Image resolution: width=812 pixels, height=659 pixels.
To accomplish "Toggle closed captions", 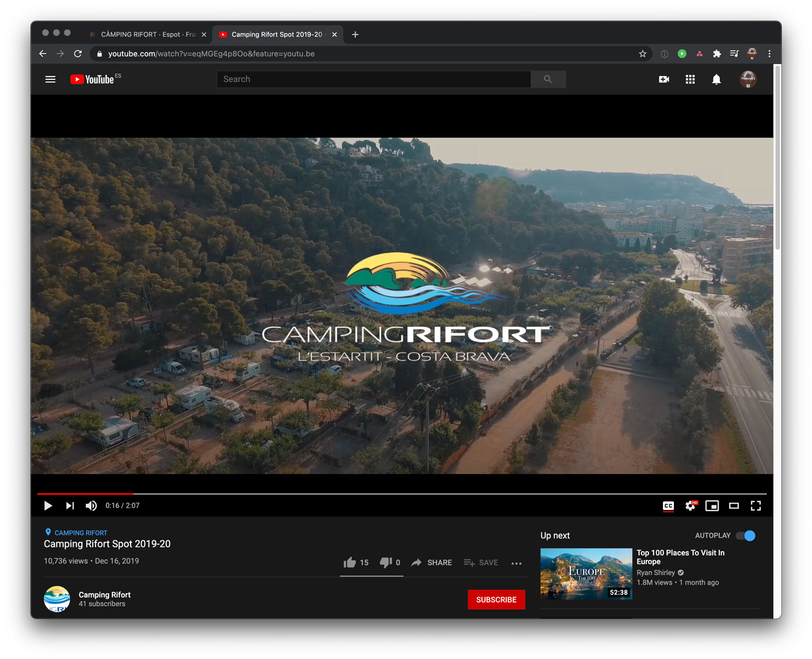I will pos(668,506).
